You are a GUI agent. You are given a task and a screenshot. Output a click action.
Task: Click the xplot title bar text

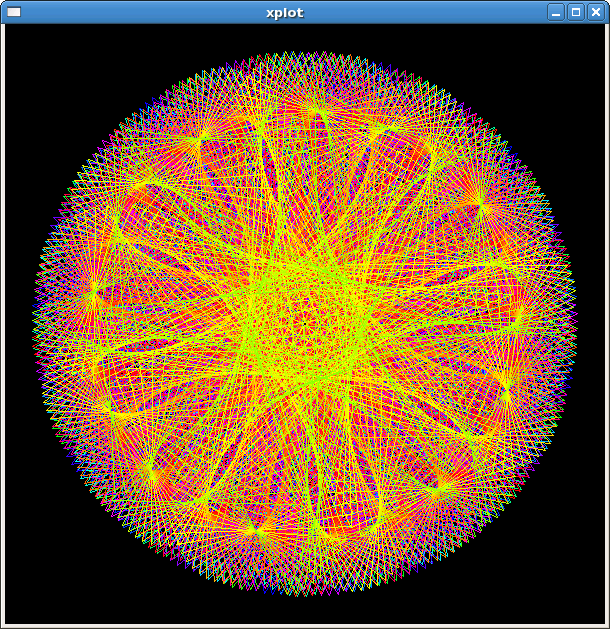285,13
